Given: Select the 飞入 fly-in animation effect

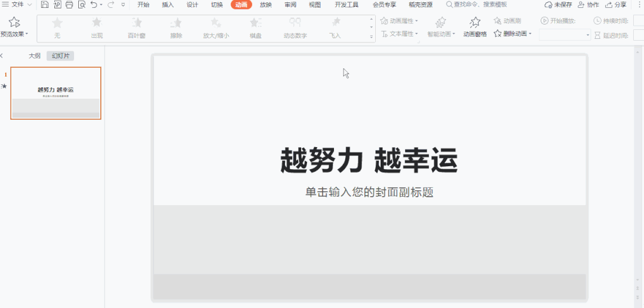Looking at the screenshot, I should (335, 28).
